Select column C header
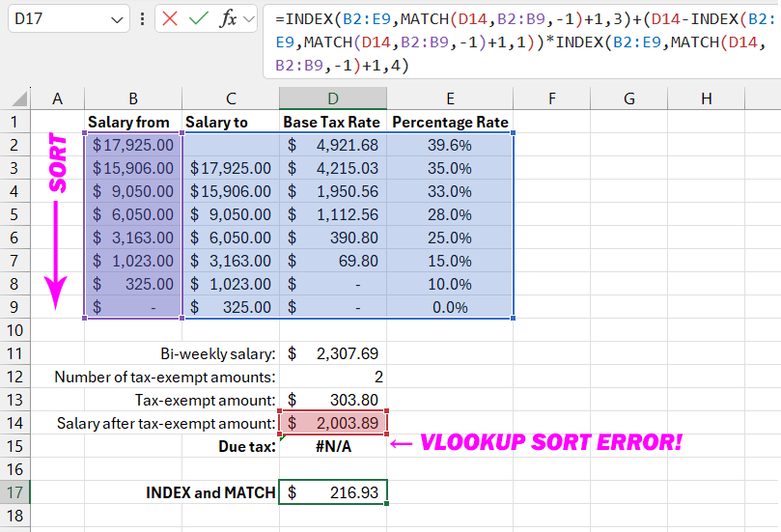 tap(231, 98)
